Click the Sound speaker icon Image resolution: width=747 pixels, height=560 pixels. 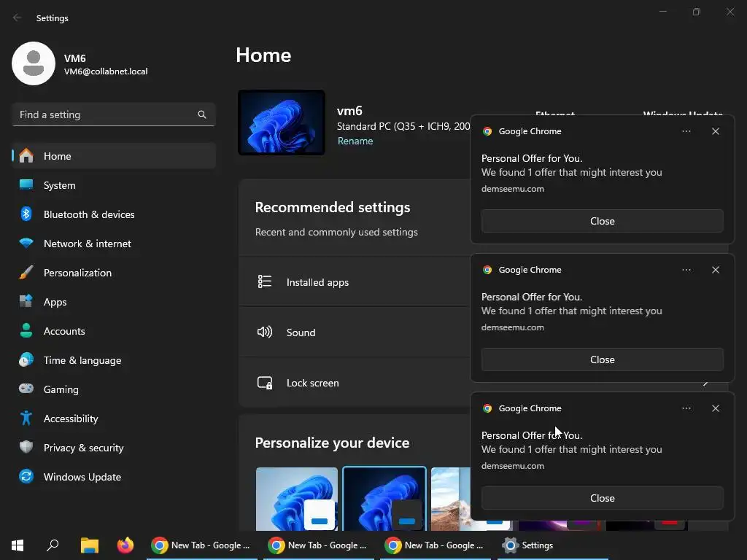(x=265, y=332)
